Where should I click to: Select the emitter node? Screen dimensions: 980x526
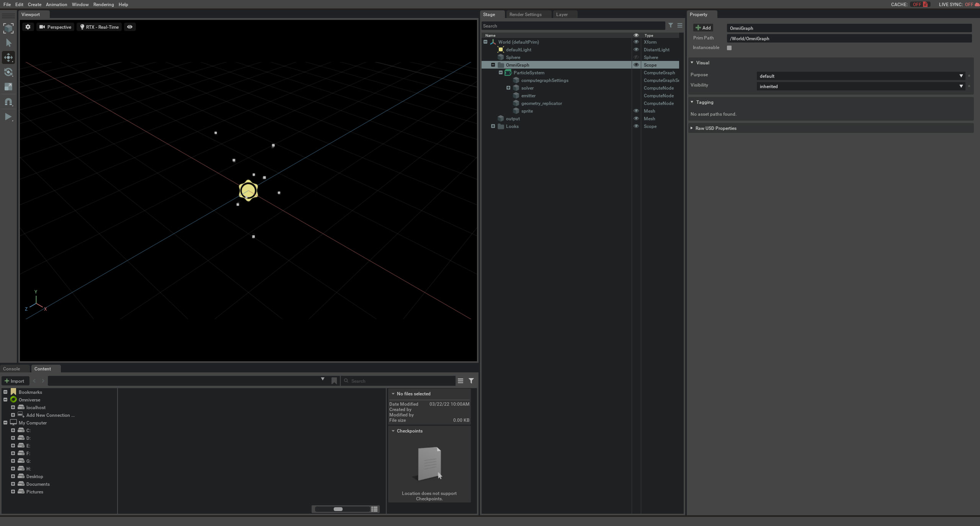coord(528,95)
